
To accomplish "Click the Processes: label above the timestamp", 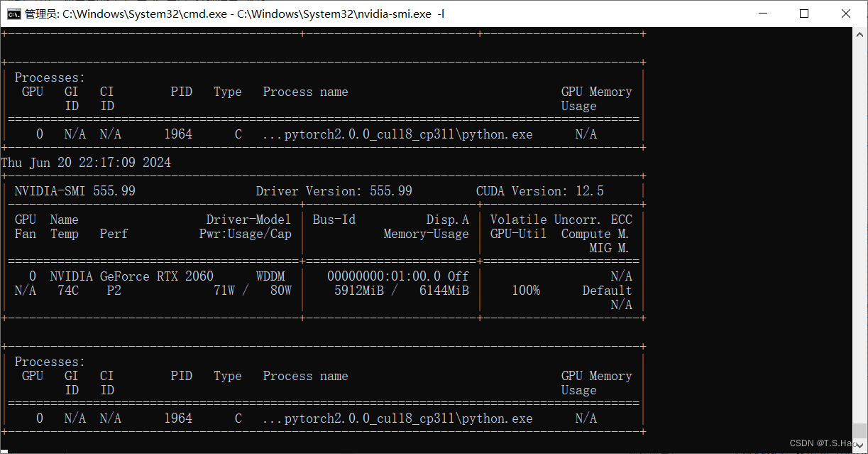I will (x=50, y=77).
